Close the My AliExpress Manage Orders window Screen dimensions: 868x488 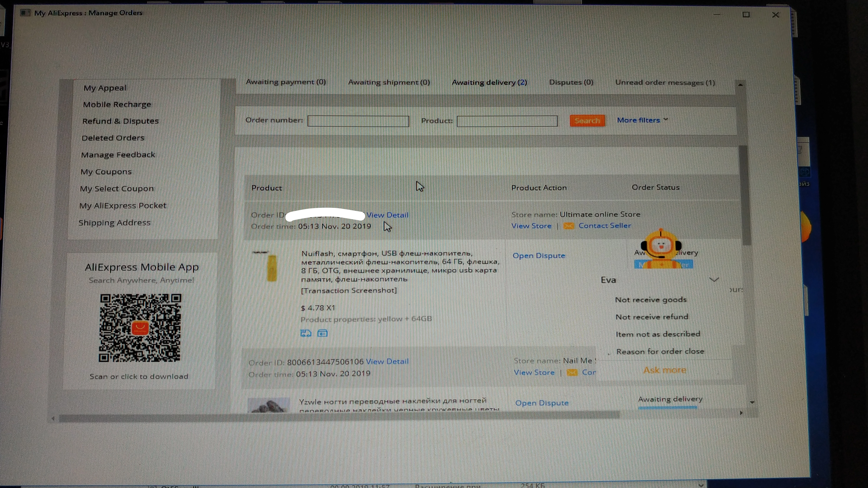click(x=775, y=15)
